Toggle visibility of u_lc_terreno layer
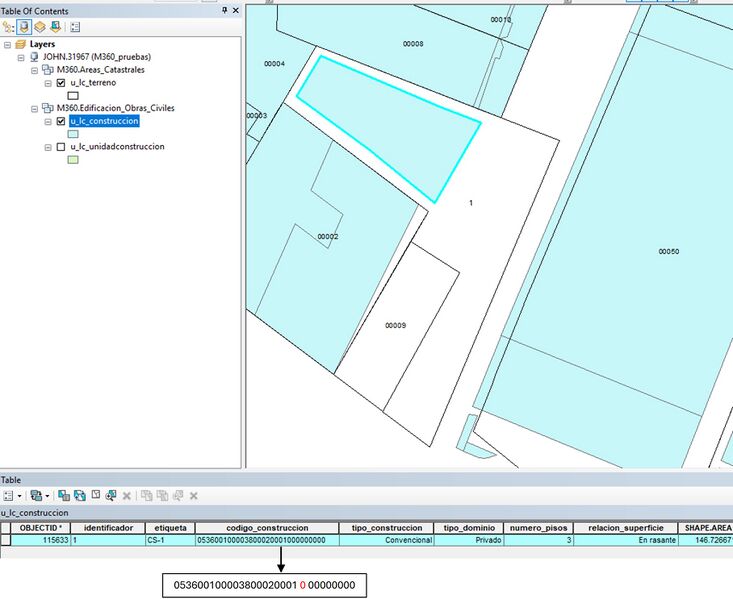Viewport: 733px width, 599px height. point(61,83)
